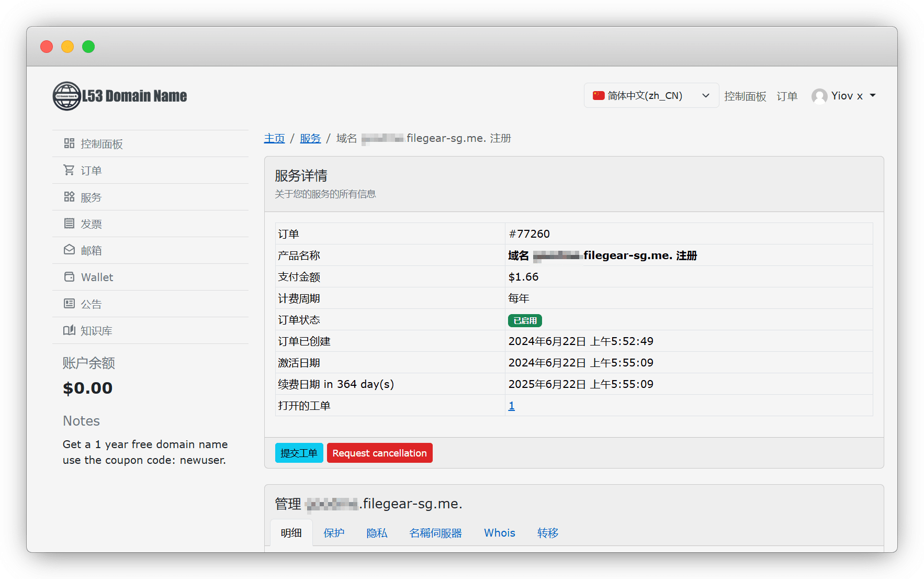Click the user avatar icon

[x=819, y=96]
